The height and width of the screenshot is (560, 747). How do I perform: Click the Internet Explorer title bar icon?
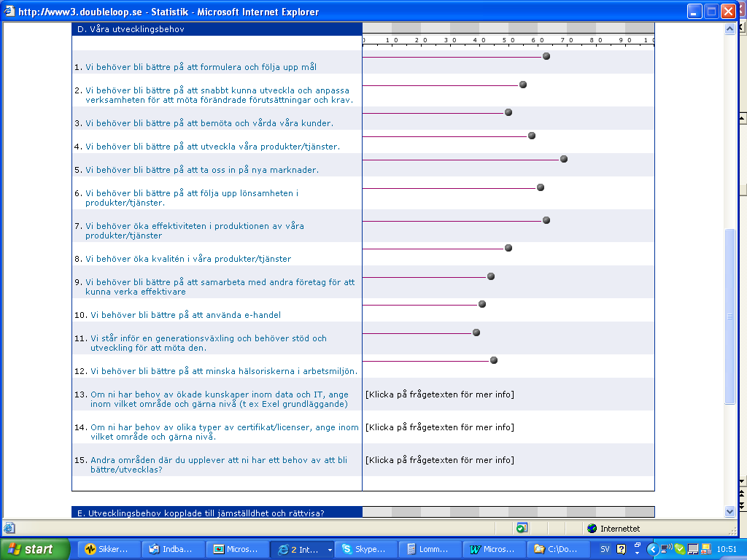coord(9,12)
